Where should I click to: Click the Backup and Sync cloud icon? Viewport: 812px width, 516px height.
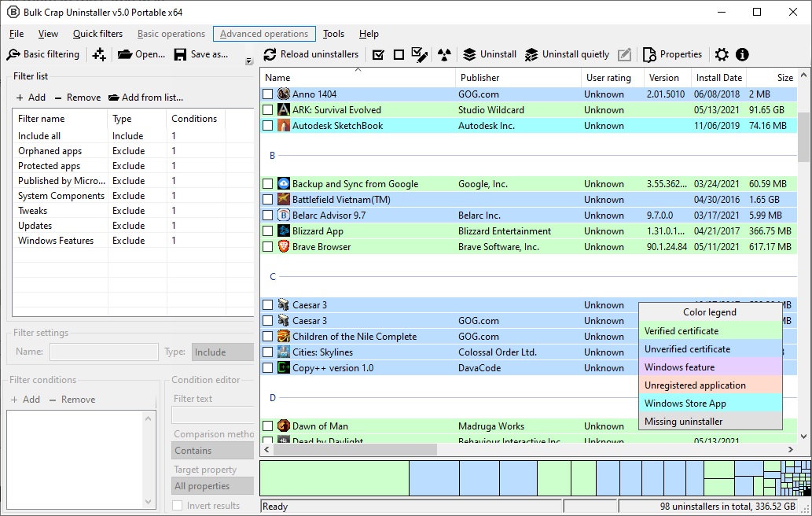click(x=283, y=183)
